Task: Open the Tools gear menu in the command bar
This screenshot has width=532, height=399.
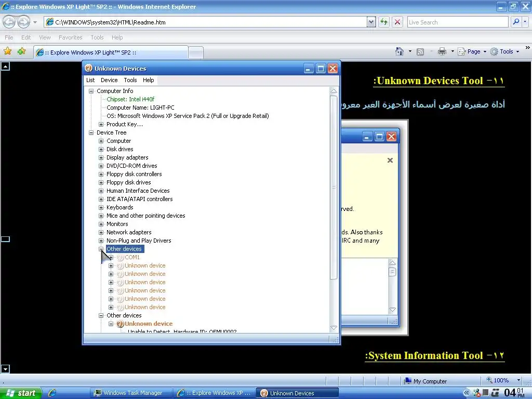Action: [504, 51]
